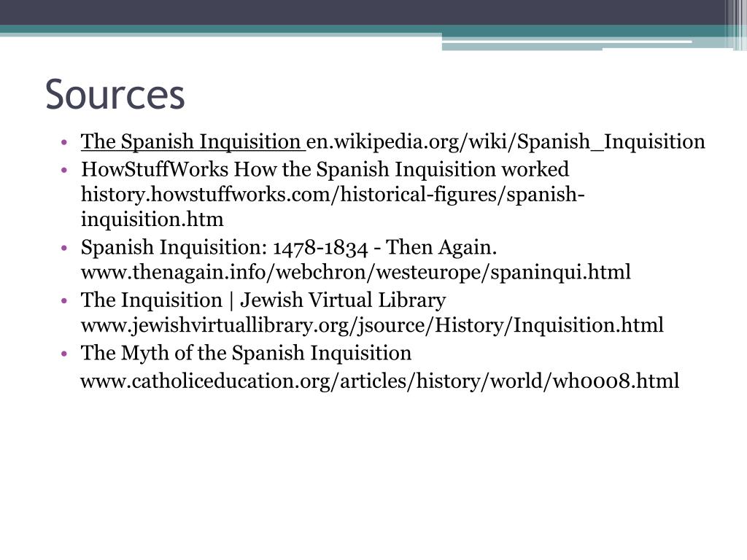Click the history.howstuffworks.com/historical-figures/spanish- URL line
Image resolution: width=747 pixels, height=560 pixels.
point(333,194)
